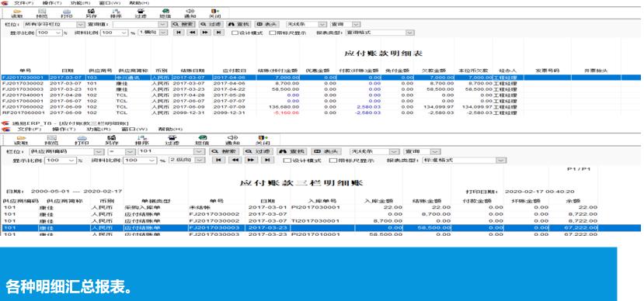644x301 pixels.
Task: Enable 设计模式 checkbox in lower 三栏明细账 window
Action: [287, 161]
